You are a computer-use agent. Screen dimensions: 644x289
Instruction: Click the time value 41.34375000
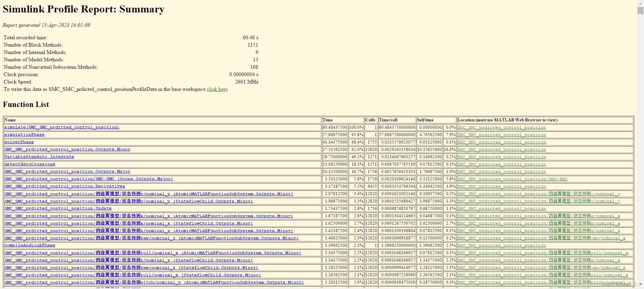click(x=335, y=142)
